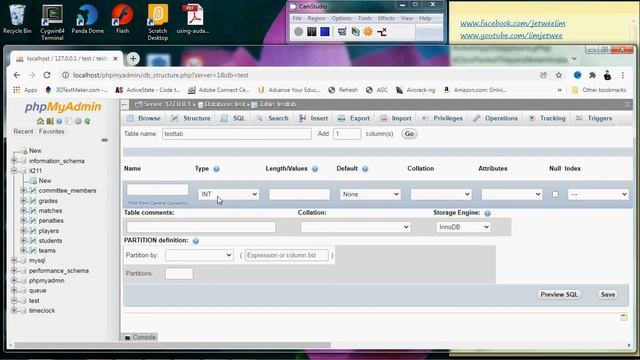The image size is (640, 360).
Task: Open the Storage Engine dropdown showing InnoDB
Action: click(463, 227)
